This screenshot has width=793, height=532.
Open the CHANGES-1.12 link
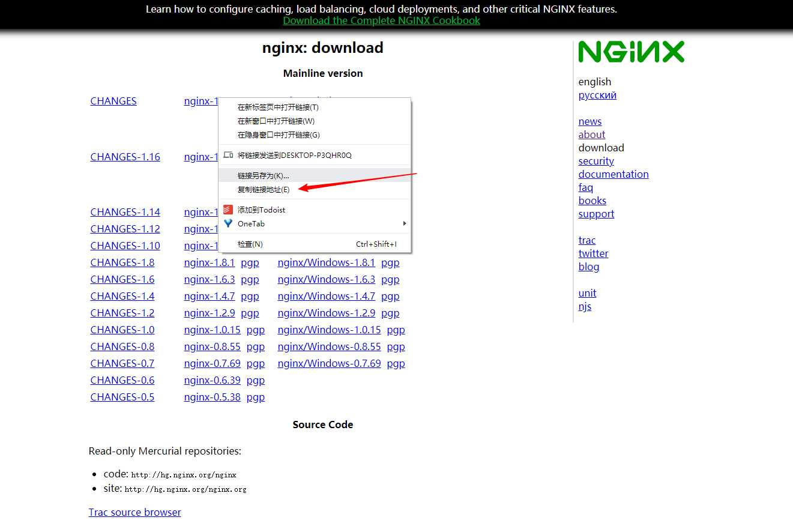pos(125,229)
